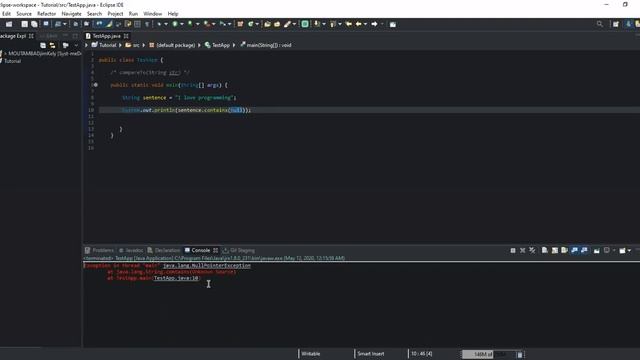
Task: Launch Debug with the bug icon
Action: 159,24
